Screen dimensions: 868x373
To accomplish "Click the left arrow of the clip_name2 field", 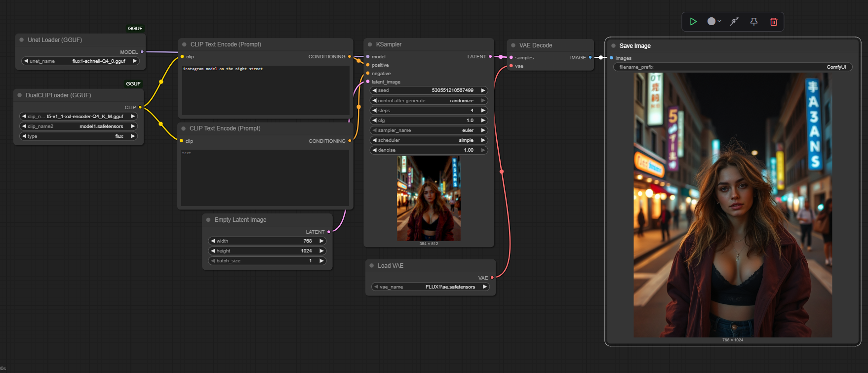I will point(24,126).
